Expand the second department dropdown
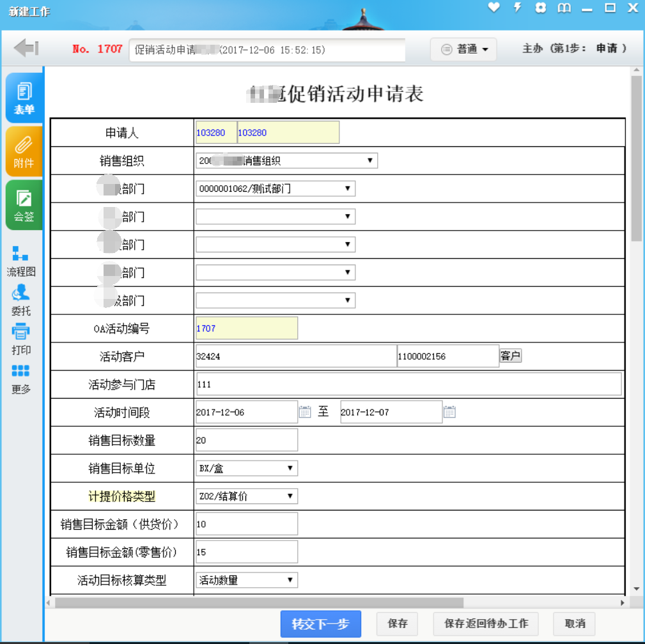The image size is (645, 644). [276, 217]
